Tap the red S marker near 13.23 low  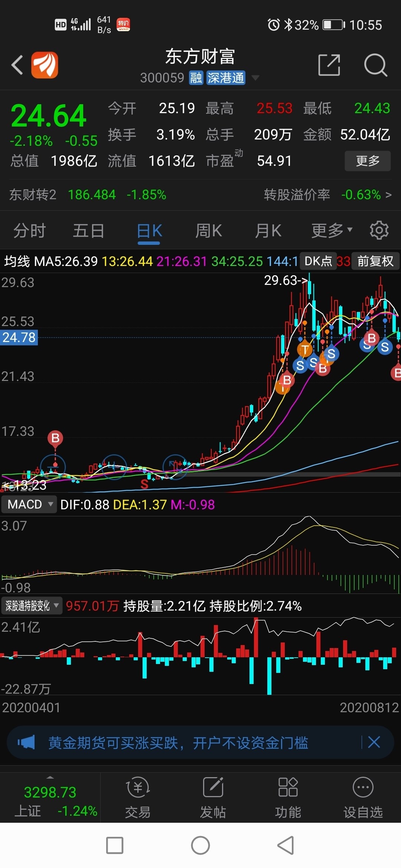[x=144, y=484]
